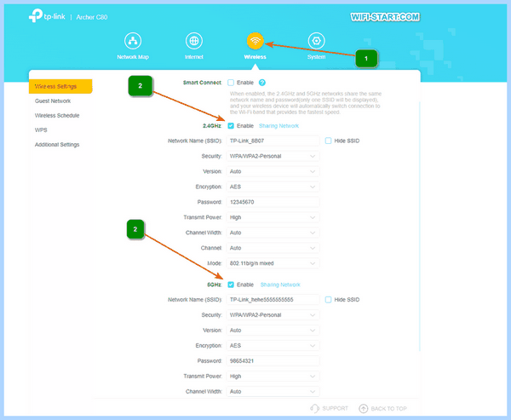
Task: Open the 2.4GHz Security dropdown
Action: coord(273,156)
